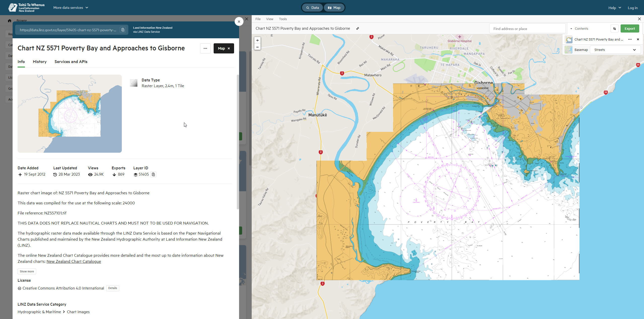Copy the map link icon beside title

(x=357, y=28)
